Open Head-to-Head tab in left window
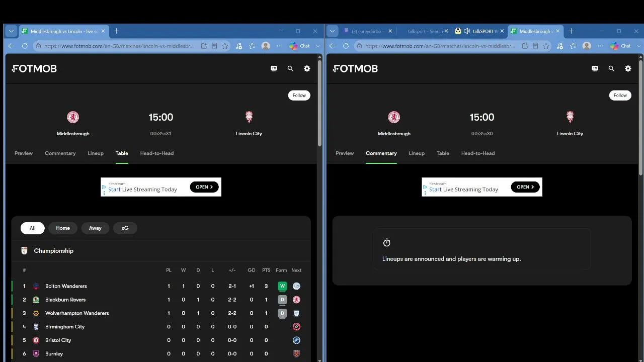 [157, 153]
